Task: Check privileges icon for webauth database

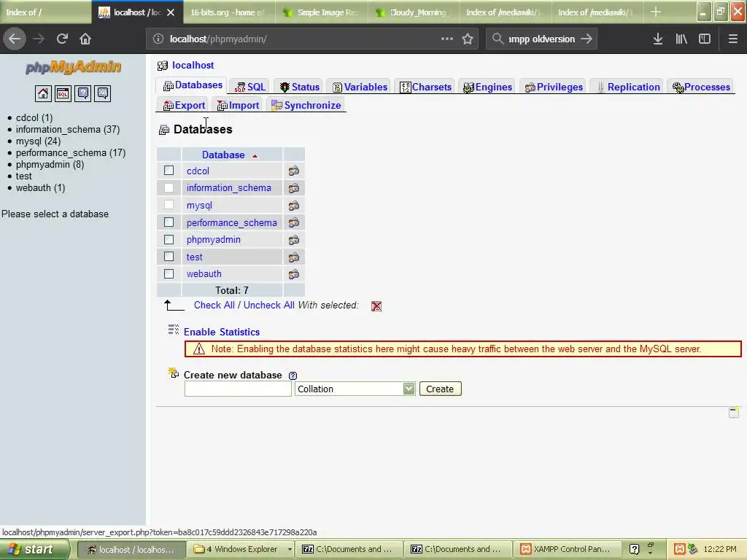Action: [x=294, y=274]
